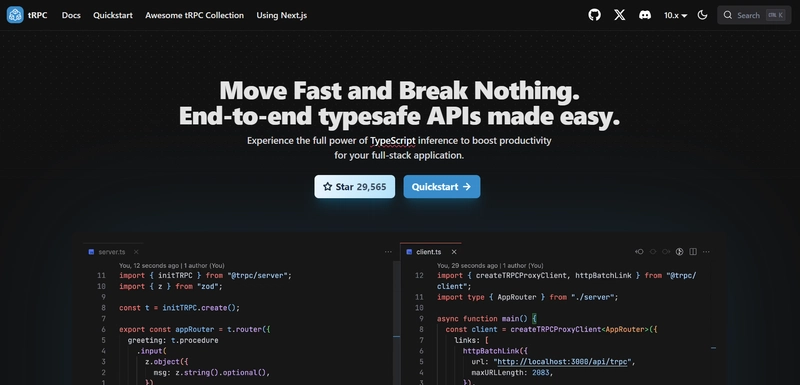The width and height of the screenshot is (800, 385).
Task: Click the split editor icon
Action: [693, 252]
